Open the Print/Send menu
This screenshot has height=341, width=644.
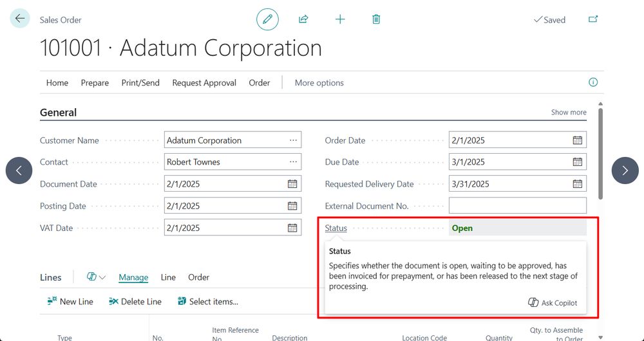point(140,83)
